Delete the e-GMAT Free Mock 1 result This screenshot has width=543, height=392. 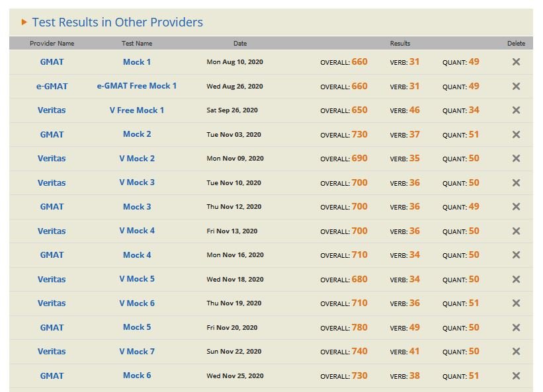point(516,87)
